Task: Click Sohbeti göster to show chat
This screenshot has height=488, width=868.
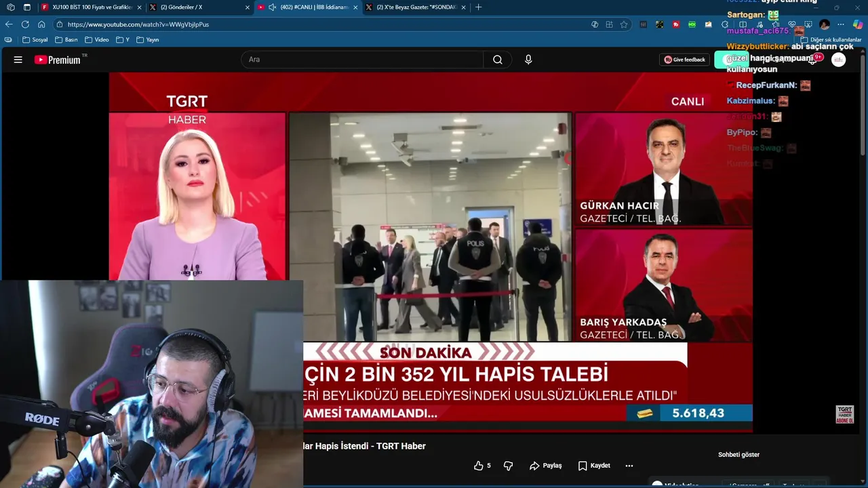Action: tap(738, 455)
